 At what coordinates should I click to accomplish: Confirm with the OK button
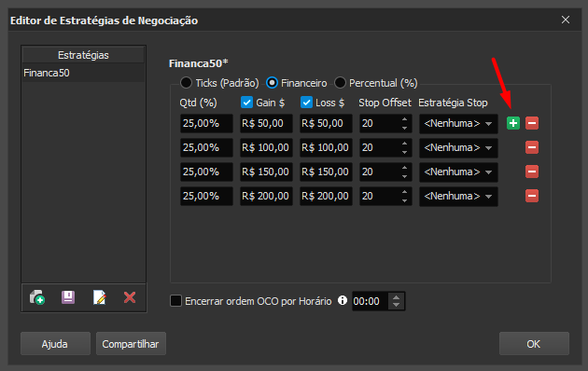pos(534,344)
